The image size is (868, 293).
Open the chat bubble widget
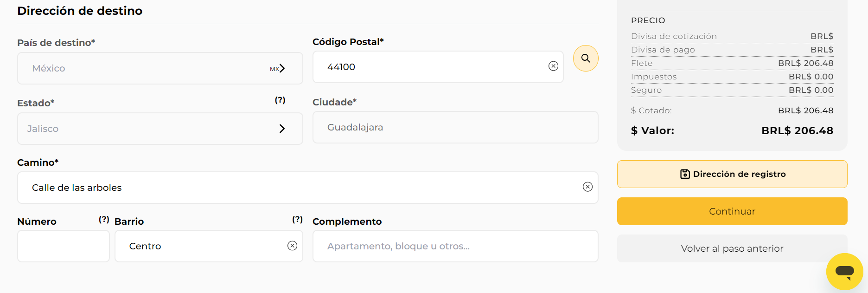click(x=844, y=272)
